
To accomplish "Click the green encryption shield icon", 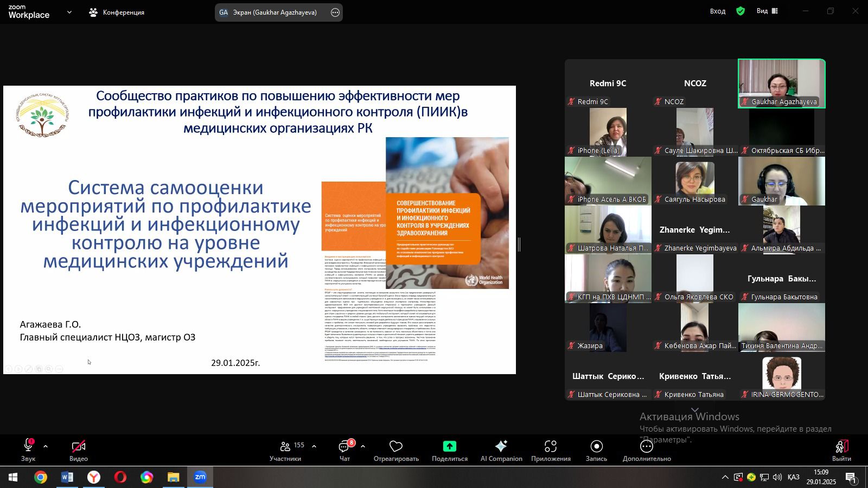I will pos(741,11).
